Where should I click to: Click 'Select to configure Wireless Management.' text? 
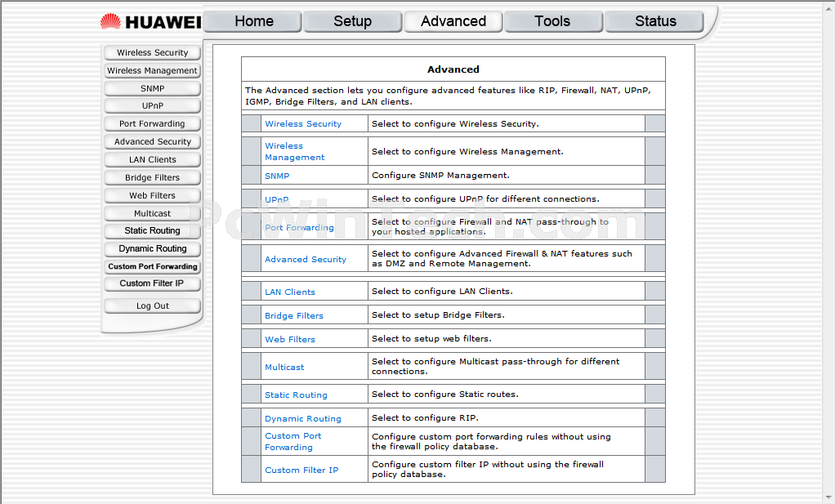[x=467, y=152]
